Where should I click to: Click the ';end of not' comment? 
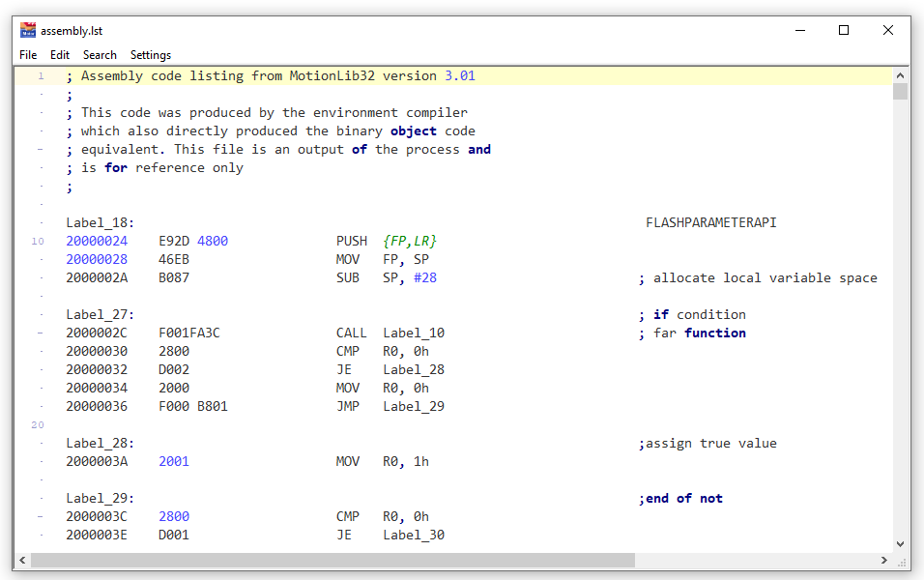click(680, 499)
